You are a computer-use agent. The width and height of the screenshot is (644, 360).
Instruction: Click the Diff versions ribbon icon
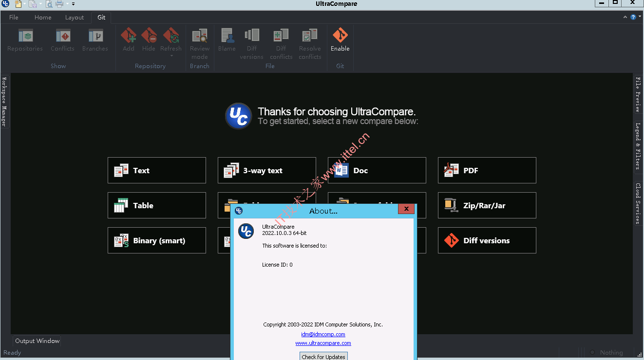tap(252, 36)
